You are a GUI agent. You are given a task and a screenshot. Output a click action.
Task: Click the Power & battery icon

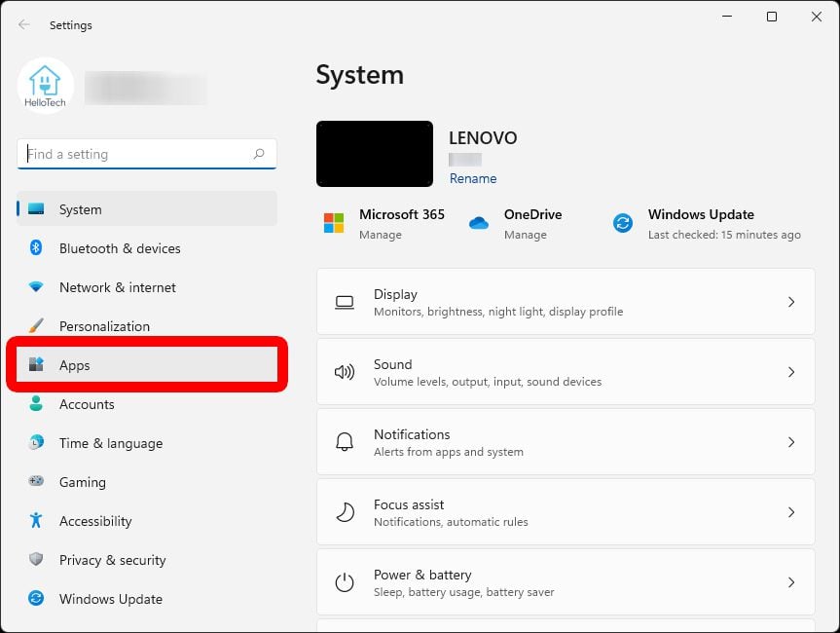(345, 582)
